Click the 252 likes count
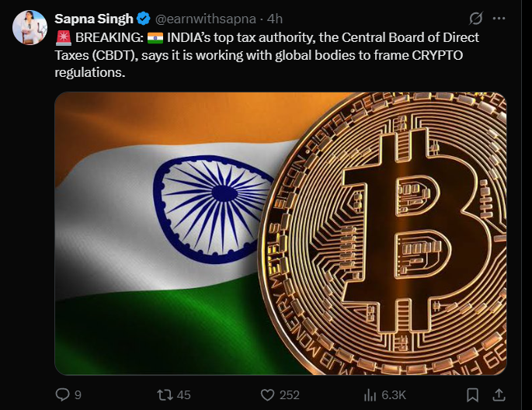 289,394
